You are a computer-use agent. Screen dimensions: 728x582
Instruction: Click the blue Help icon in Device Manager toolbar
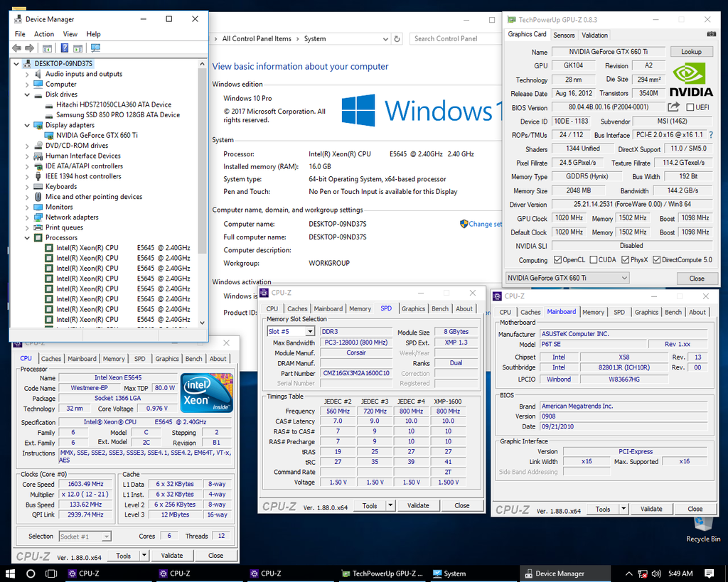(x=64, y=48)
